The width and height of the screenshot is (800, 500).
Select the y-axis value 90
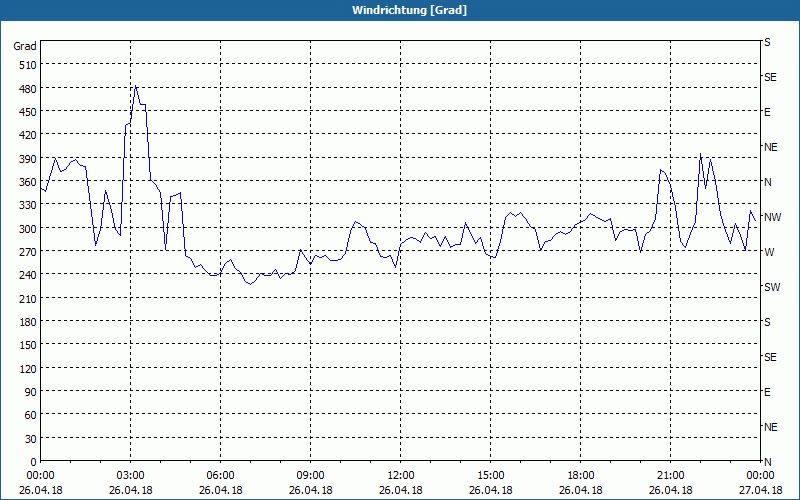(x=31, y=392)
